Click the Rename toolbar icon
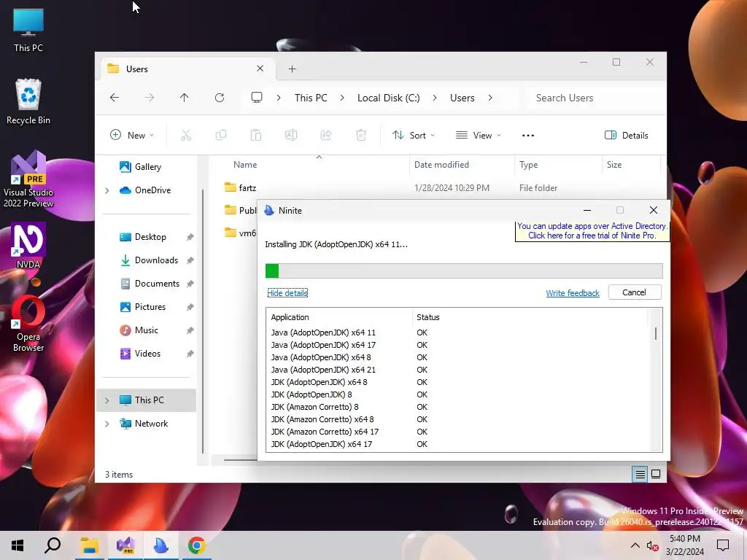 click(291, 135)
